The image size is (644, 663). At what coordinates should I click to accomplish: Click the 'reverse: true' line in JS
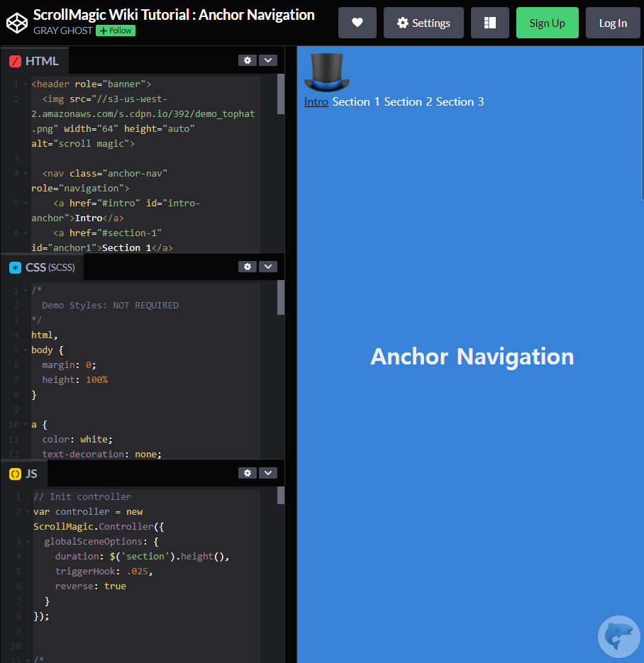91,586
